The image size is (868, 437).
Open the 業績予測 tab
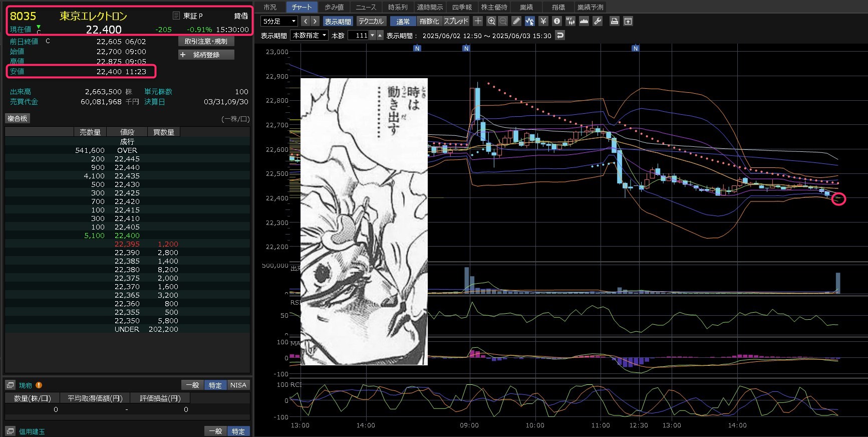[x=590, y=7]
